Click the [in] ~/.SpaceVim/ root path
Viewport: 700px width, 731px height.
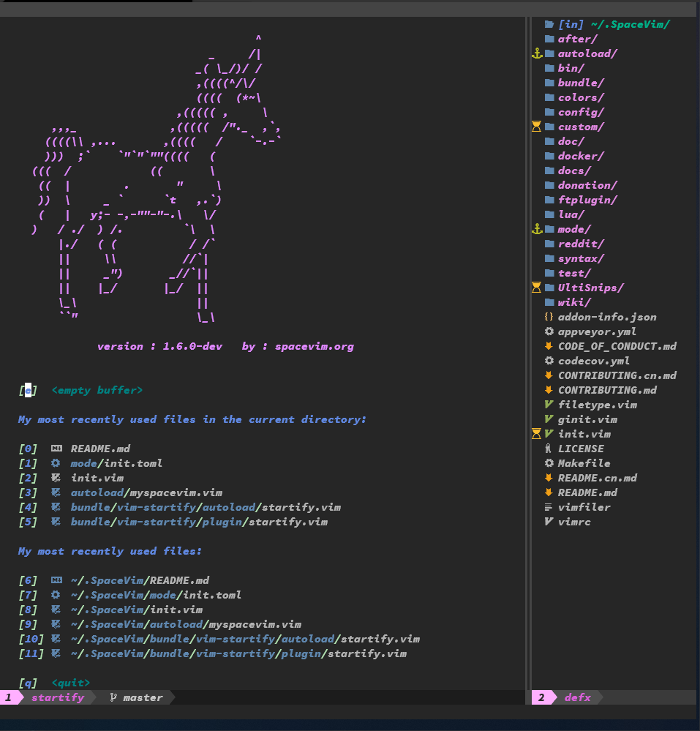click(x=614, y=24)
